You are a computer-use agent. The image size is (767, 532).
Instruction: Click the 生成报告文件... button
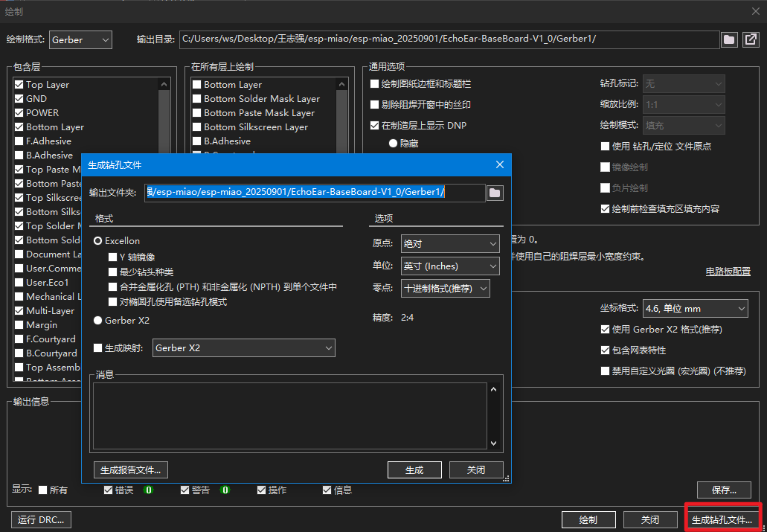131,469
